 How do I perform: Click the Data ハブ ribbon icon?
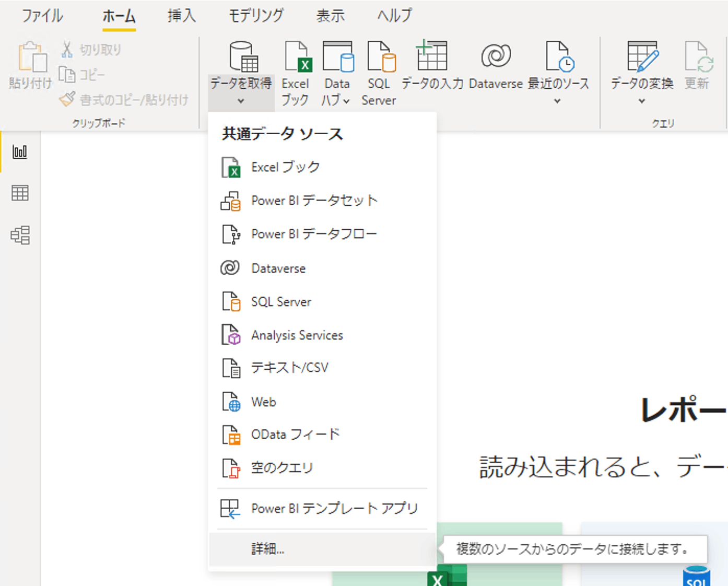[338, 56]
